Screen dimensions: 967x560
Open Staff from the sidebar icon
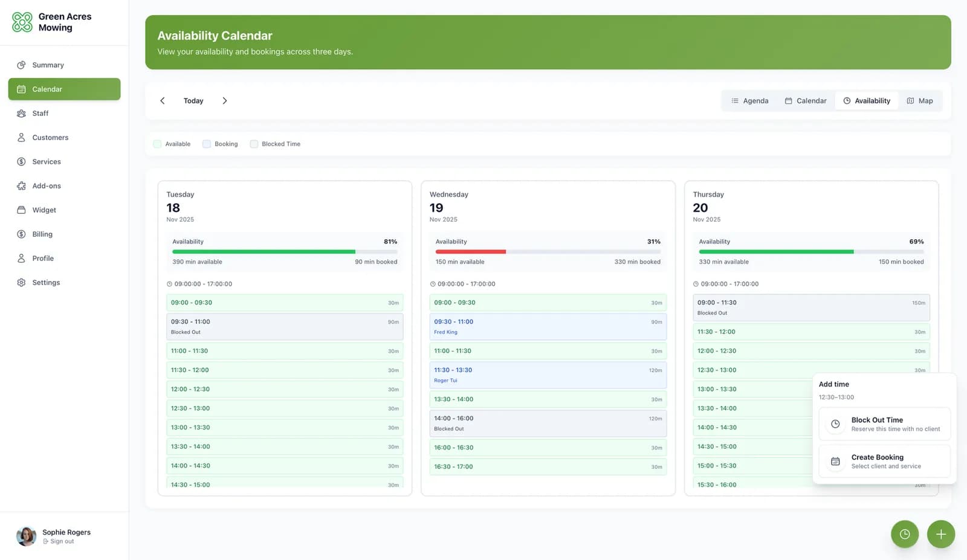point(21,114)
